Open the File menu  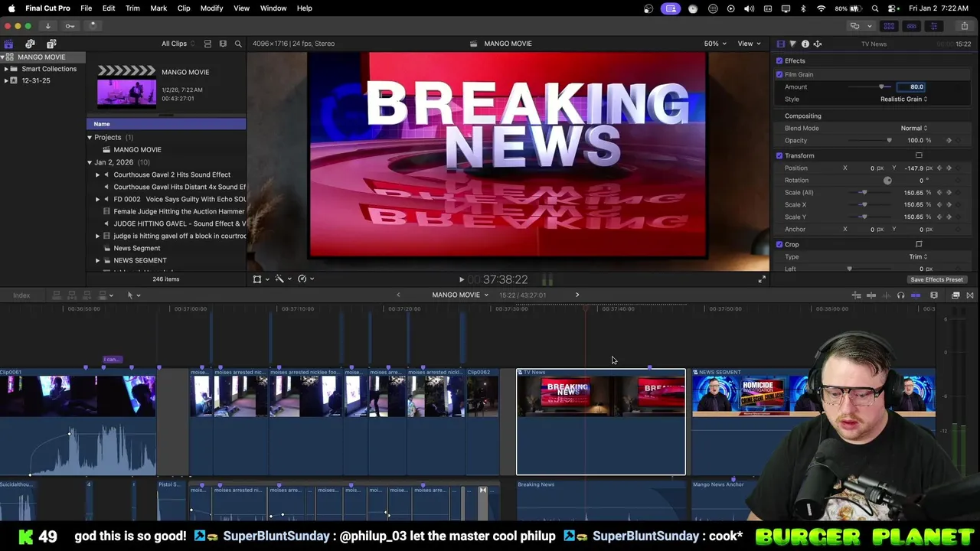86,8
